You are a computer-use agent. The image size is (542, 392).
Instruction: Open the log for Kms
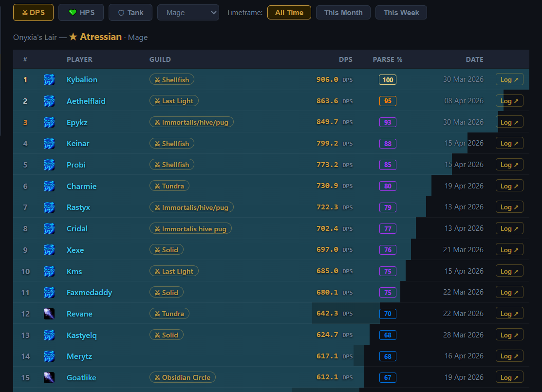pyautogui.click(x=509, y=271)
